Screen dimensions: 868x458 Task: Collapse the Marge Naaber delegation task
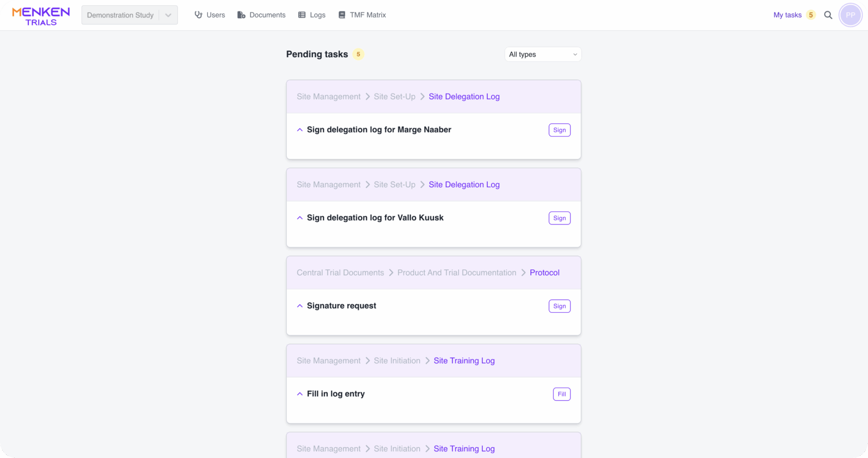point(300,130)
